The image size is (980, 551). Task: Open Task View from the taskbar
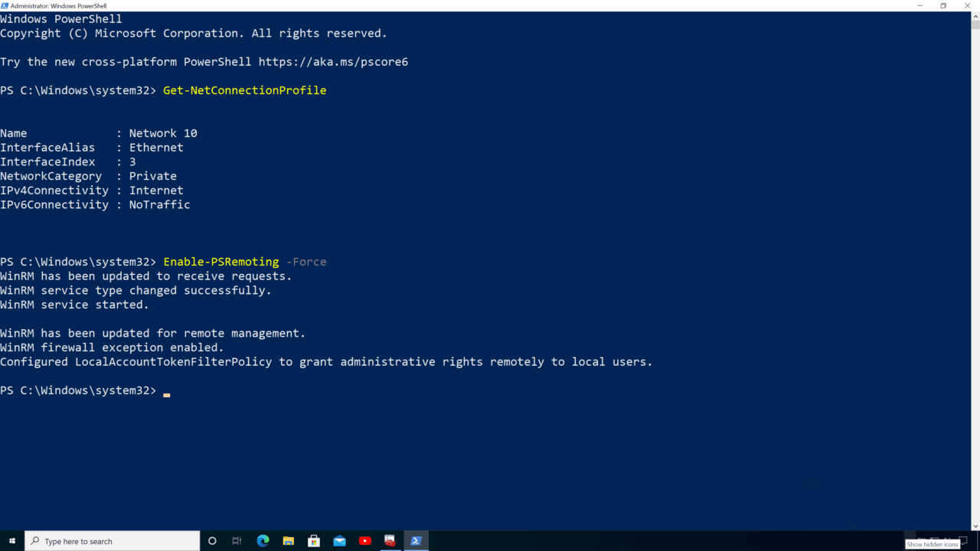(237, 541)
